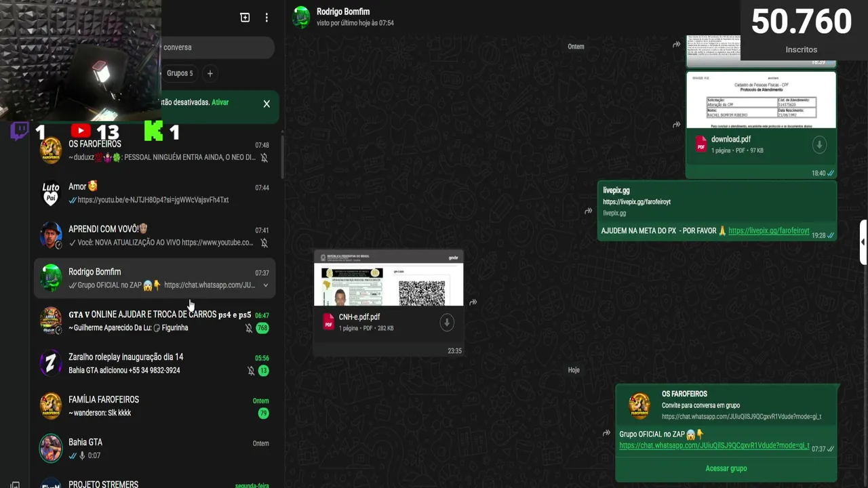868x488 pixels.
Task: Click muted bell icon on GTA V ONLINE row
Action: pos(249,328)
